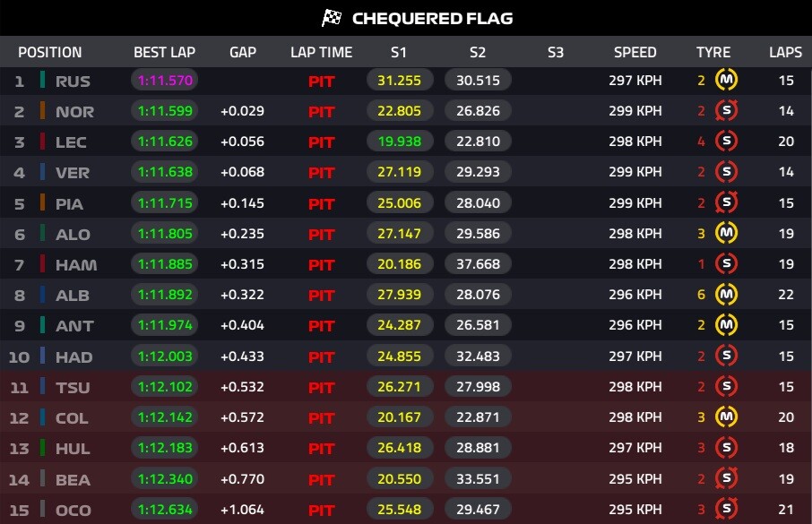Sort by the SPEED column header
Image resolution: width=812 pixels, height=524 pixels.
coord(635,52)
